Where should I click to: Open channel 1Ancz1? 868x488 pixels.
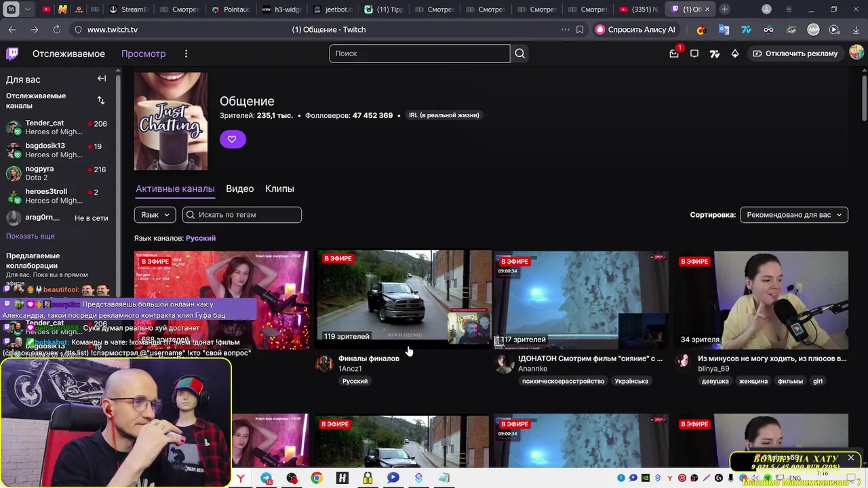[x=350, y=369]
